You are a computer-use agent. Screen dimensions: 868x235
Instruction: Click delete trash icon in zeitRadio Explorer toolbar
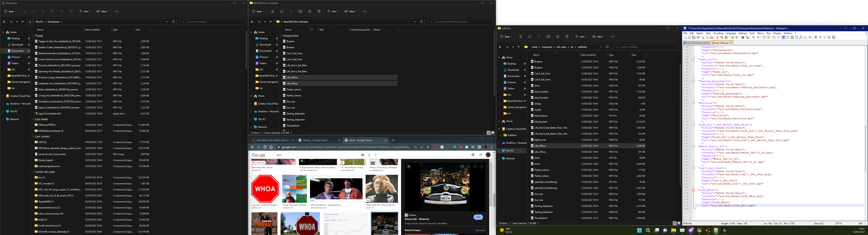(567, 37)
